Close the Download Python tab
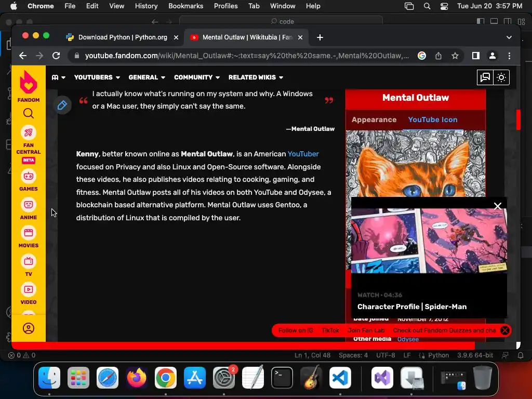The image size is (532, 399). [x=176, y=37]
